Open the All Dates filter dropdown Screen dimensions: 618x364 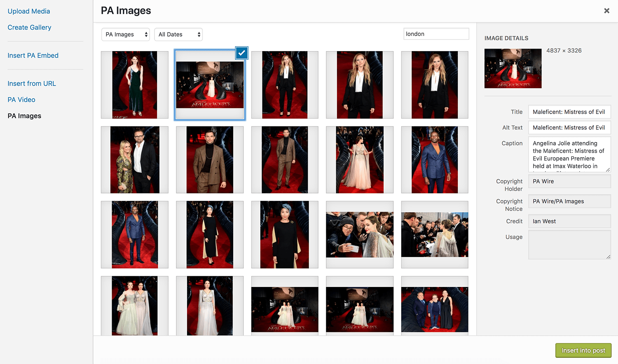coord(178,34)
